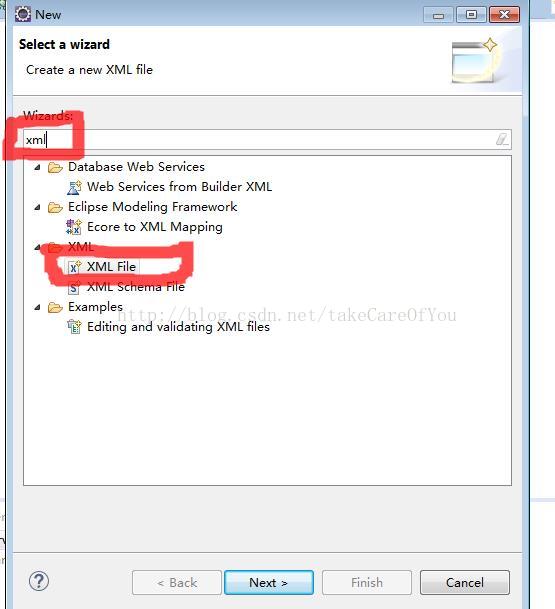This screenshot has height=609, width=555.
Task: Select the Eclipse Modeling Framework label
Action: pyautogui.click(x=152, y=207)
